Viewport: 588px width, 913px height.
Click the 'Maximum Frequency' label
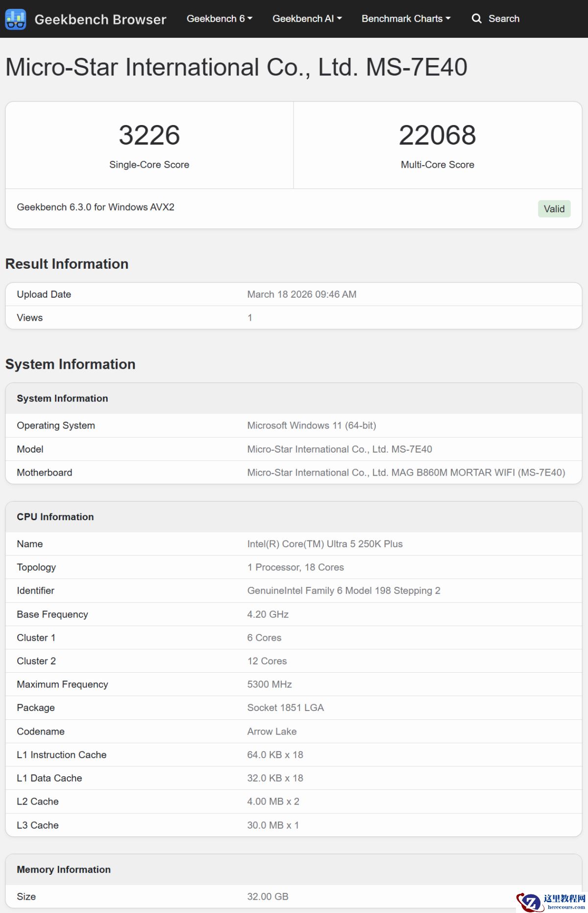click(62, 685)
